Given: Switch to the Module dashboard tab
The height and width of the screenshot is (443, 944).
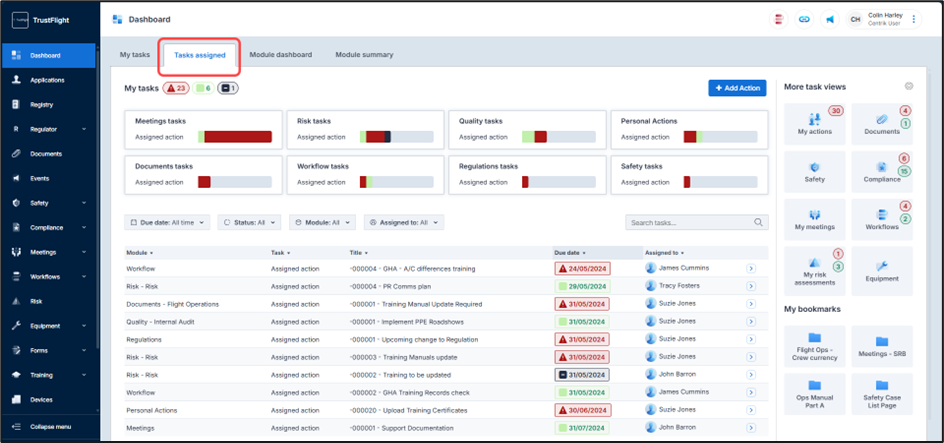Looking at the screenshot, I should point(280,55).
